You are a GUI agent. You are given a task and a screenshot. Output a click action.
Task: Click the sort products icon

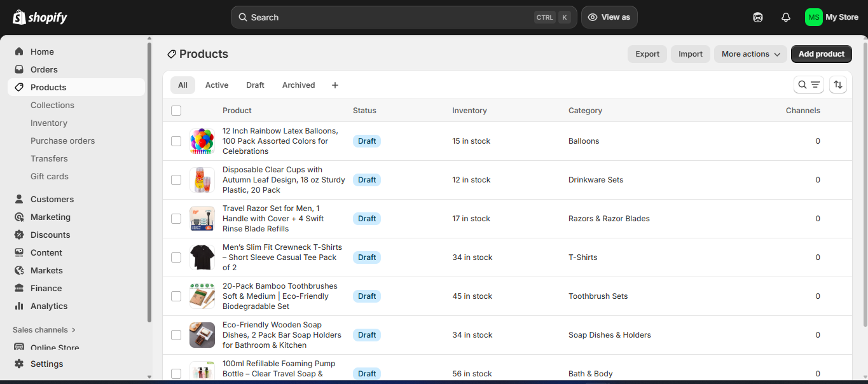(x=838, y=85)
